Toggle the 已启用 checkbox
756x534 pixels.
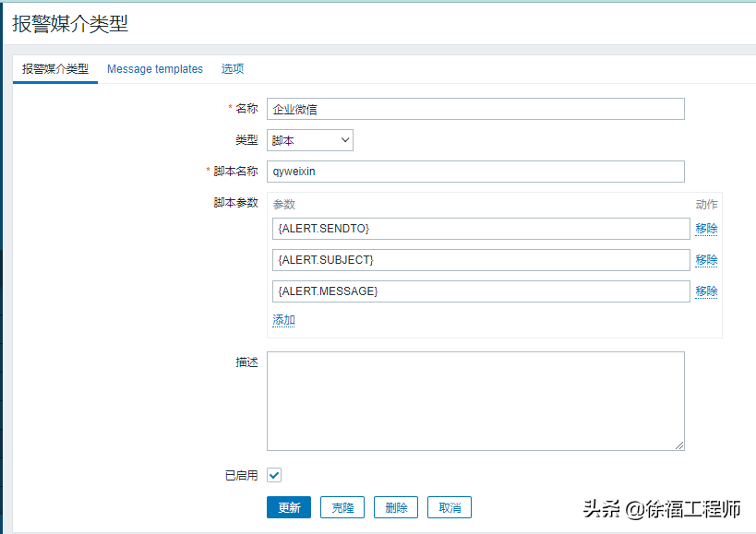pyautogui.click(x=274, y=475)
